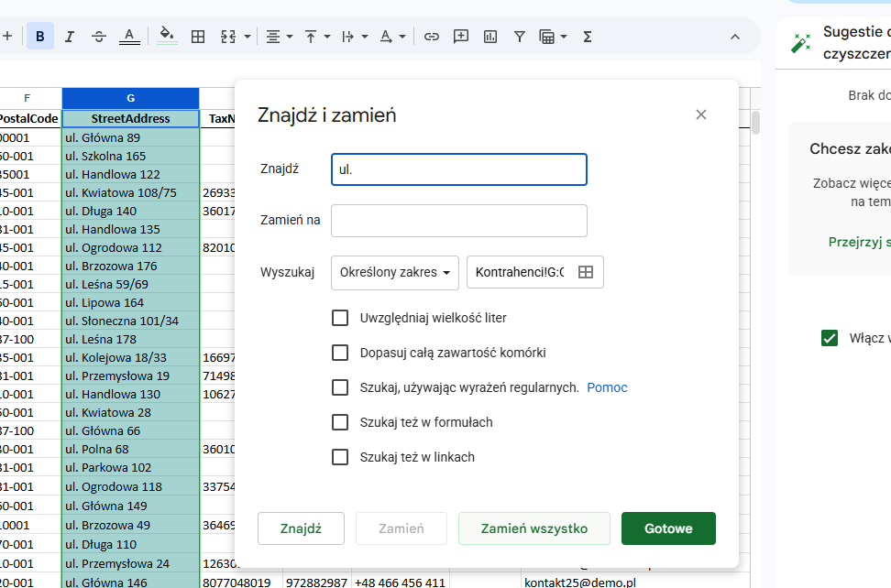Toggle the Włącz checkbox in side panel
Viewport: 891px width, 588px height.
pos(829,338)
